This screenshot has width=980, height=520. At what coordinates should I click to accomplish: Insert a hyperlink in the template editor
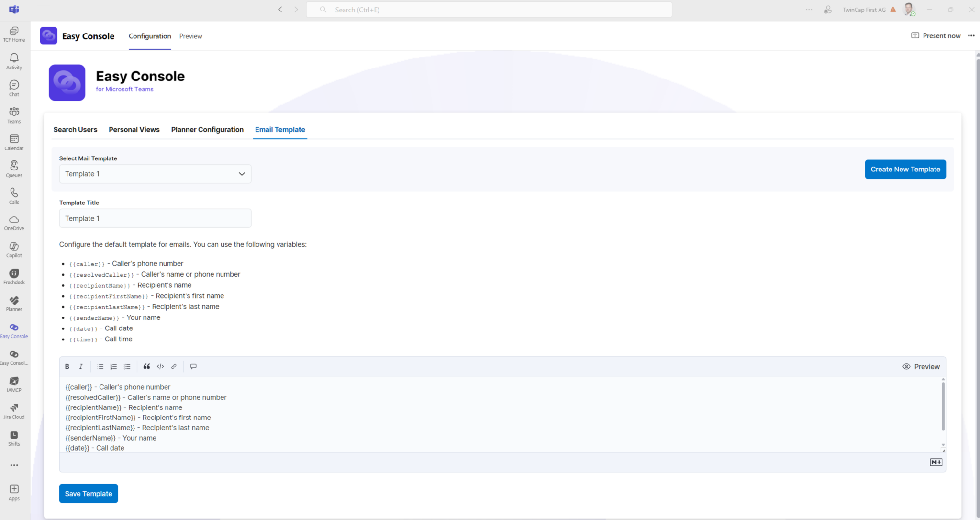174,366
